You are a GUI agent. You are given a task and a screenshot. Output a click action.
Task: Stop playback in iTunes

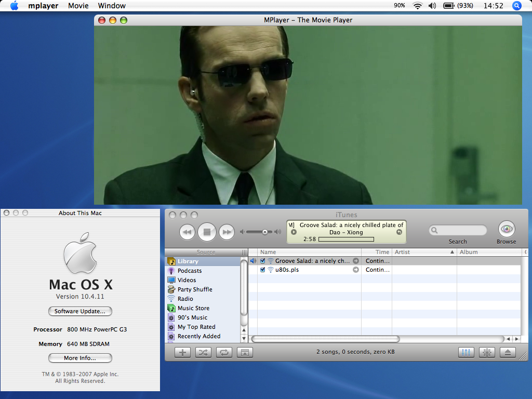[x=207, y=232]
